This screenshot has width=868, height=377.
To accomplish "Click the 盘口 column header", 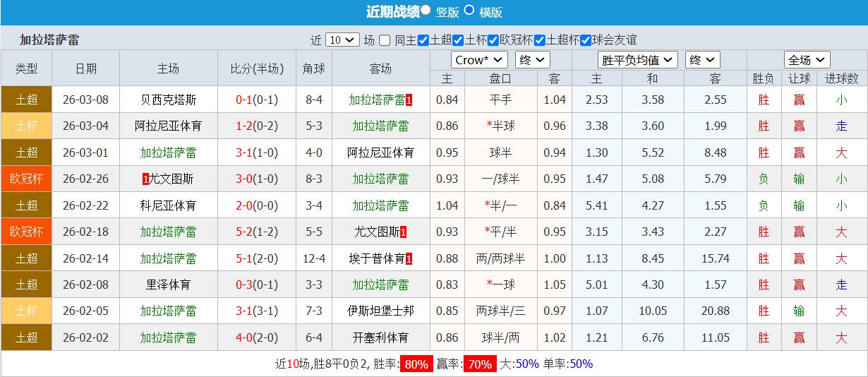I will pos(501,78).
